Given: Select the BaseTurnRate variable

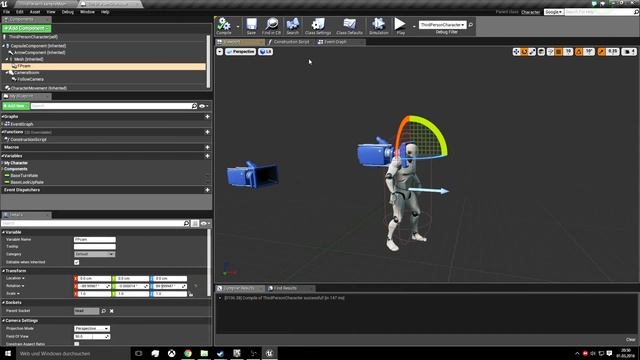Looking at the screenshot, I should (24, 176).
